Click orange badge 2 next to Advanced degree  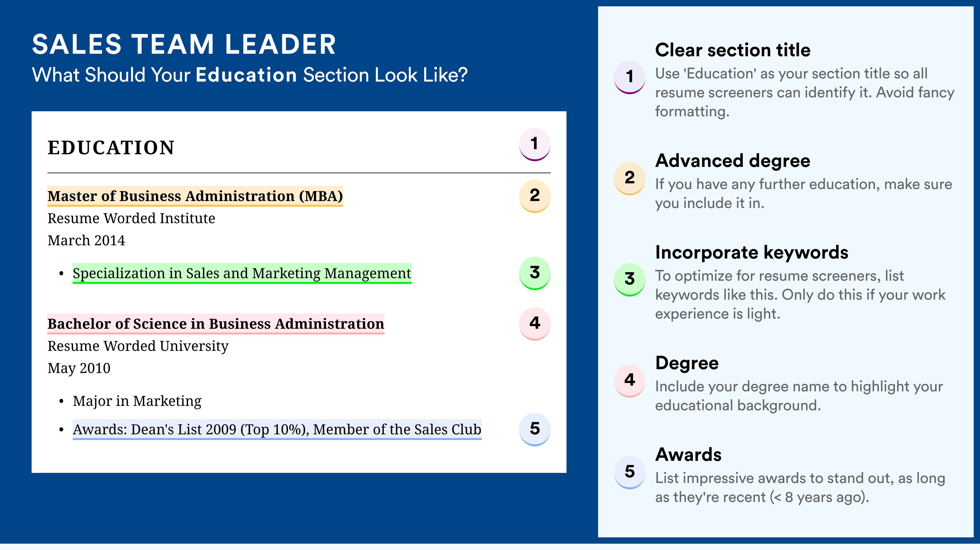click(629, 178)
